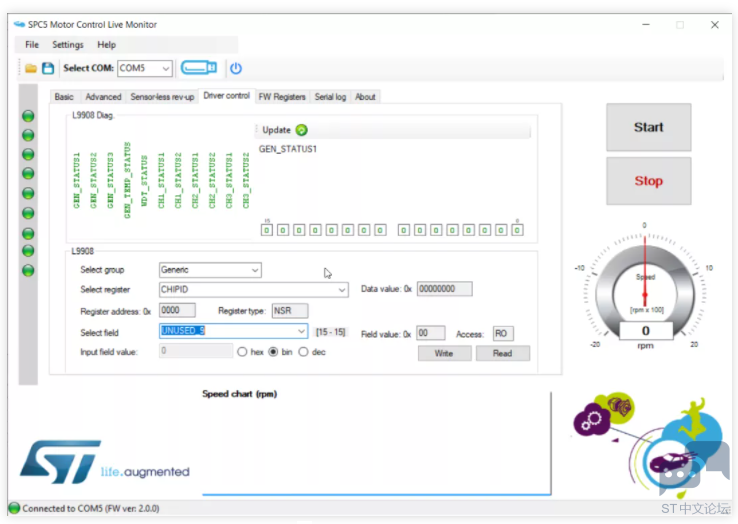Switch to the Serial log tab
Screen dimensions: 738x524
[330, 97]
